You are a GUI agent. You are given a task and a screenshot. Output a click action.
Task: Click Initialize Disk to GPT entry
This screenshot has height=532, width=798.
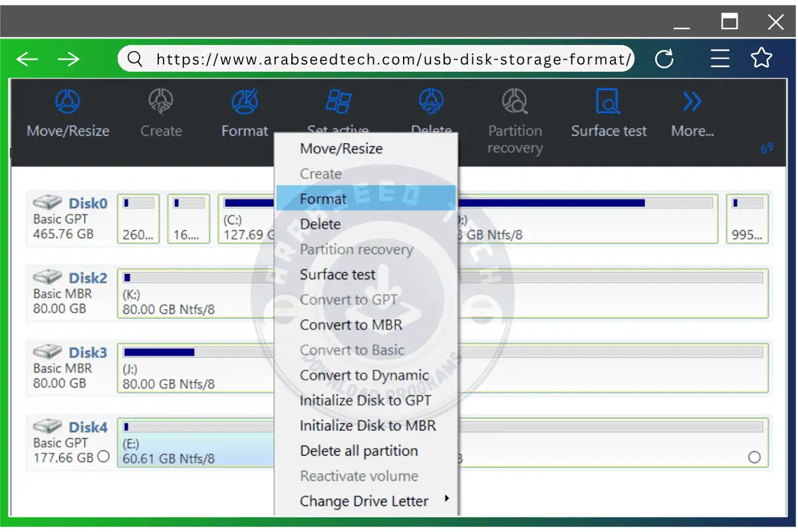(366, 400)
